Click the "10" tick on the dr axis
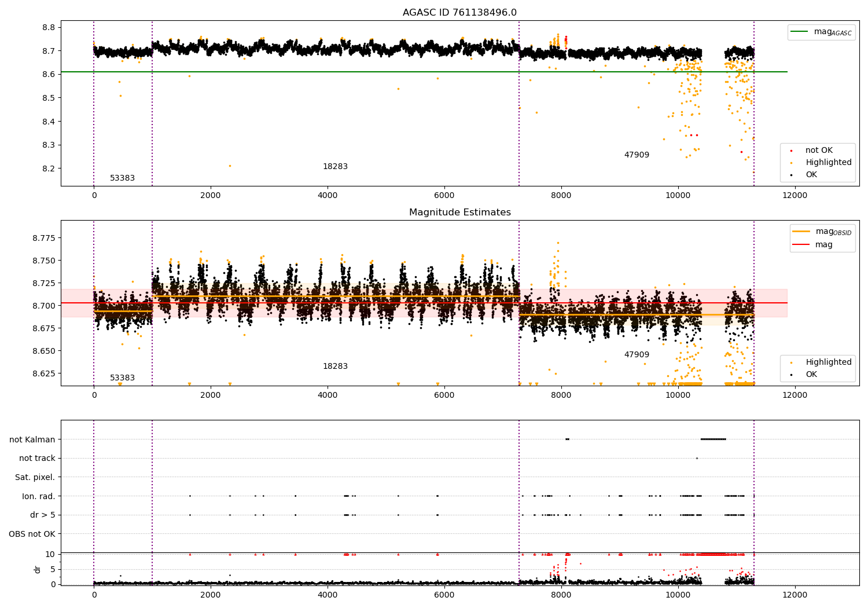Viewport: 868px width, 608px height. [50, 555]
